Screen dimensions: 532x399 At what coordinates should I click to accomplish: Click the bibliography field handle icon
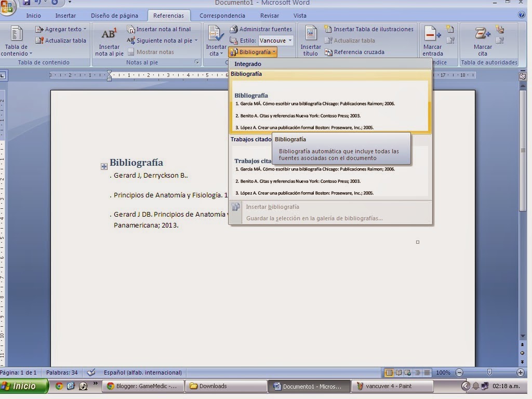(104, 166)
